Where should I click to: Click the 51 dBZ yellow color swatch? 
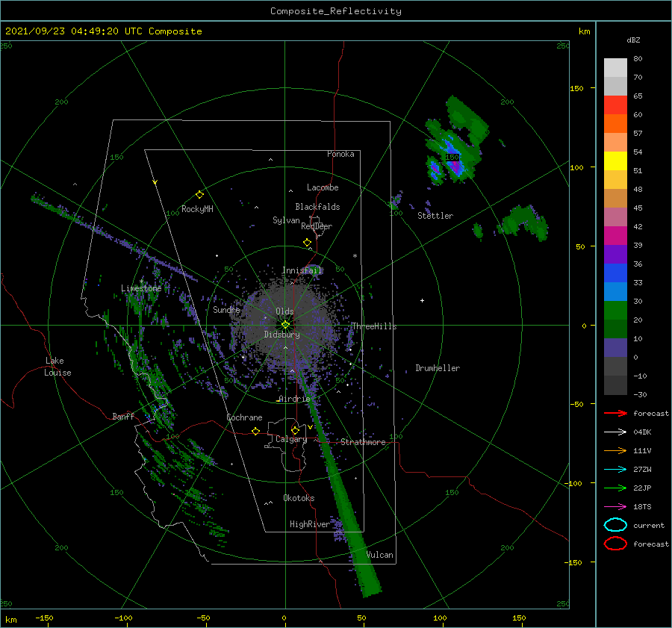pyautogui.click(x=615, y=161)
